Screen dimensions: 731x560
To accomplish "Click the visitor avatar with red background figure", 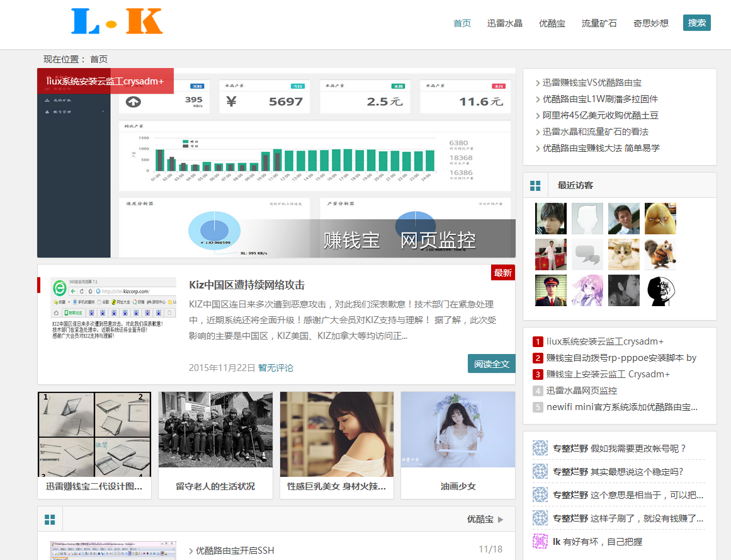I will point(550,254).
